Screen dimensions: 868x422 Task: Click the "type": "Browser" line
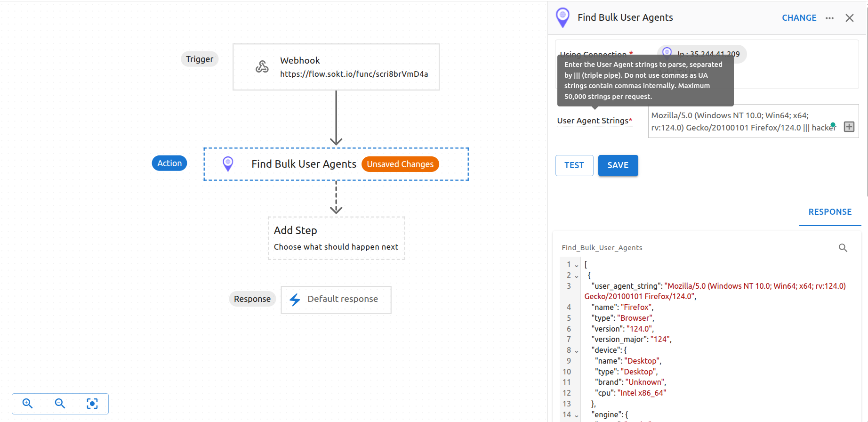623,318
